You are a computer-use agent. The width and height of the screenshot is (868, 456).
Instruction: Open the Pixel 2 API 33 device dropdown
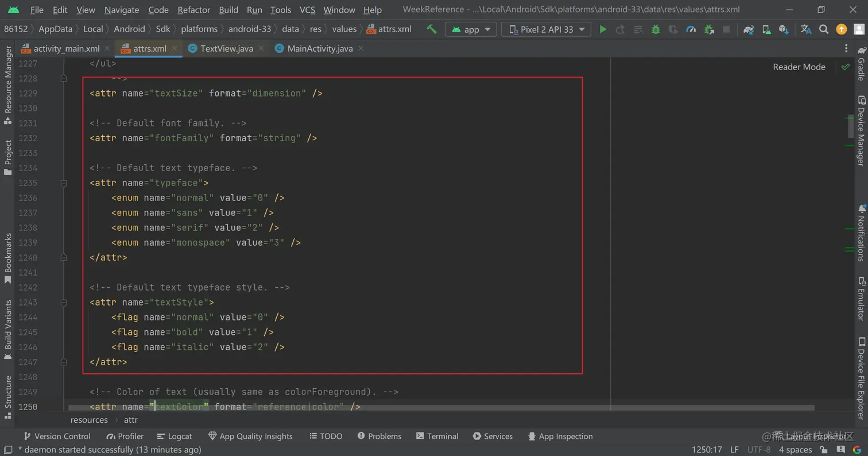pos(546,29)
